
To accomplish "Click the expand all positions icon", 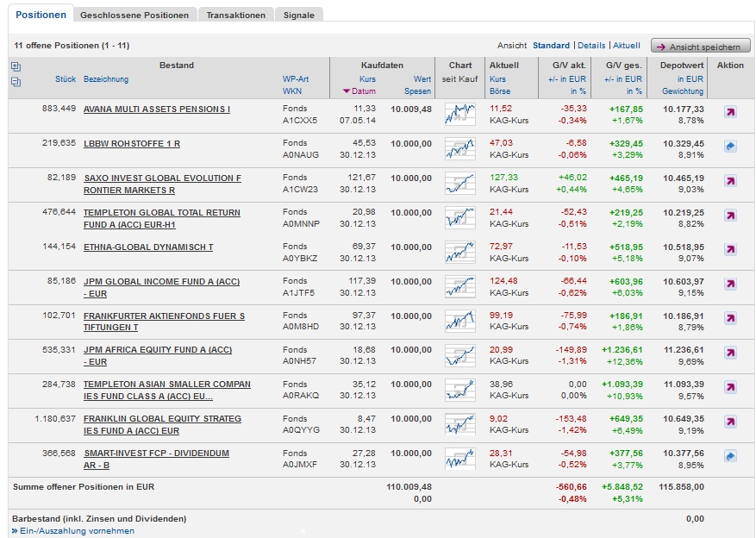I will pyautogui.click(x=16, y=66).
